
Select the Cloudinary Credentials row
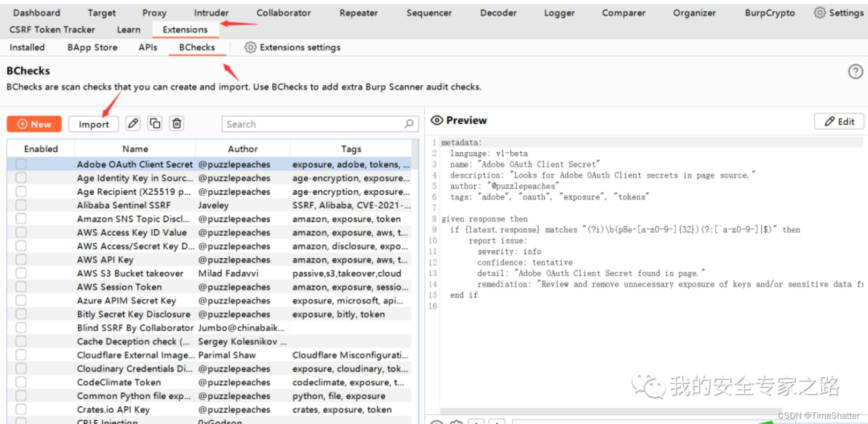coord(209,369)
